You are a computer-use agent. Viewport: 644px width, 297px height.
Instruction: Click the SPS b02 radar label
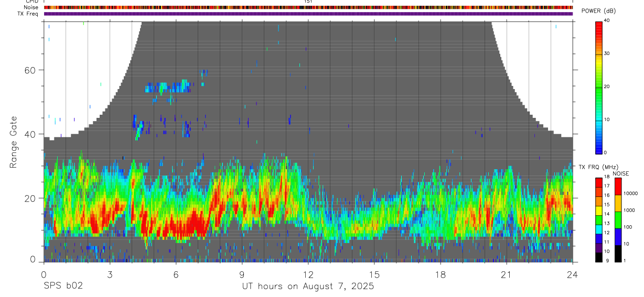pyautogui.click(x=62, y=287)
